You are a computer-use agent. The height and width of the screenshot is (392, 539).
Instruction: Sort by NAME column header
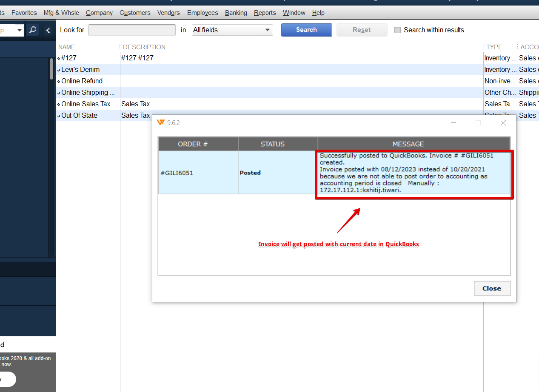66,47
